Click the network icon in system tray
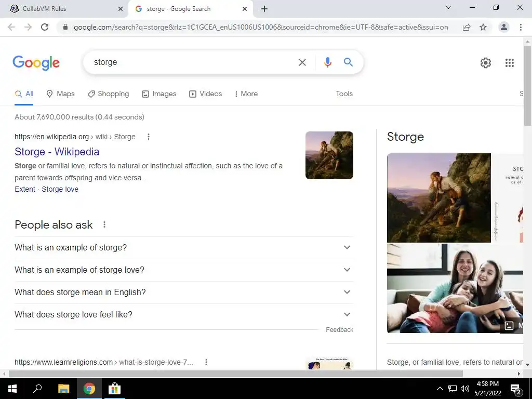Viewport: 532px width, 399px height. (x=453, y=389)
